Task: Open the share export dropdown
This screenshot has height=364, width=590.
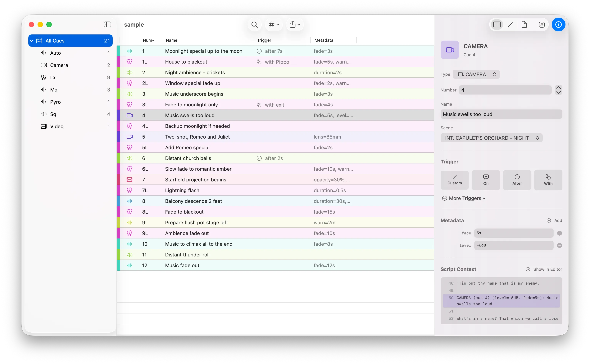Action: pyautogui.click(x=295, y=24)
